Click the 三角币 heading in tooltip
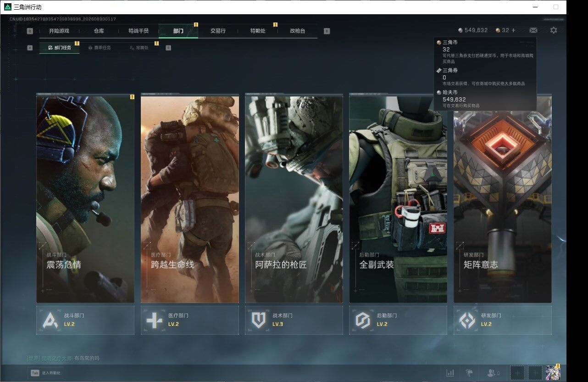The image size is (588, 382). click(x=450, y=43)
